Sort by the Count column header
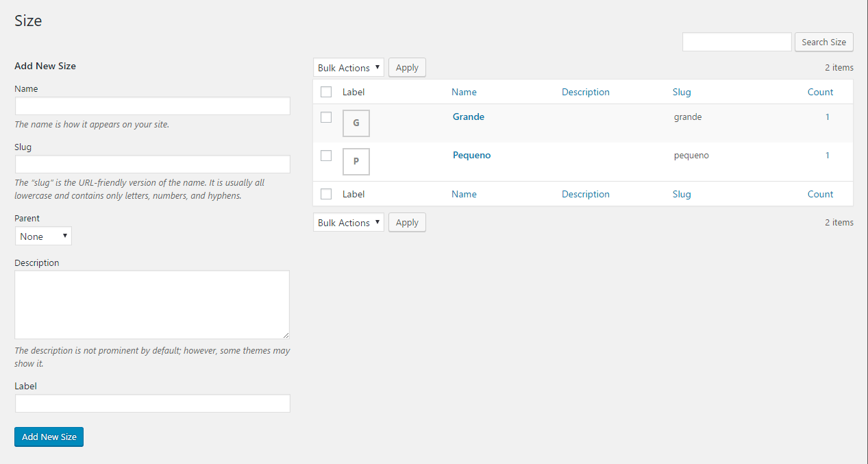Image resolution: width=868 pixels, height=464 pixels. (x=820, y=92)
